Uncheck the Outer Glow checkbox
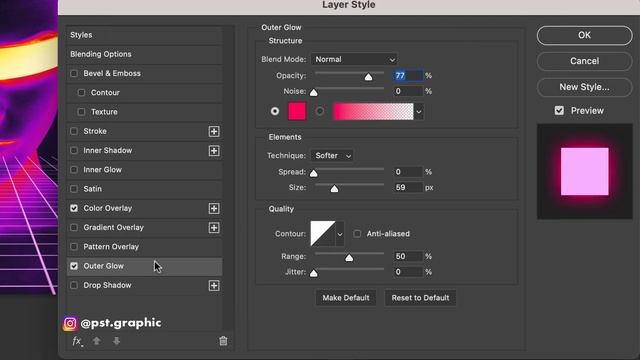 coord(74,266)
